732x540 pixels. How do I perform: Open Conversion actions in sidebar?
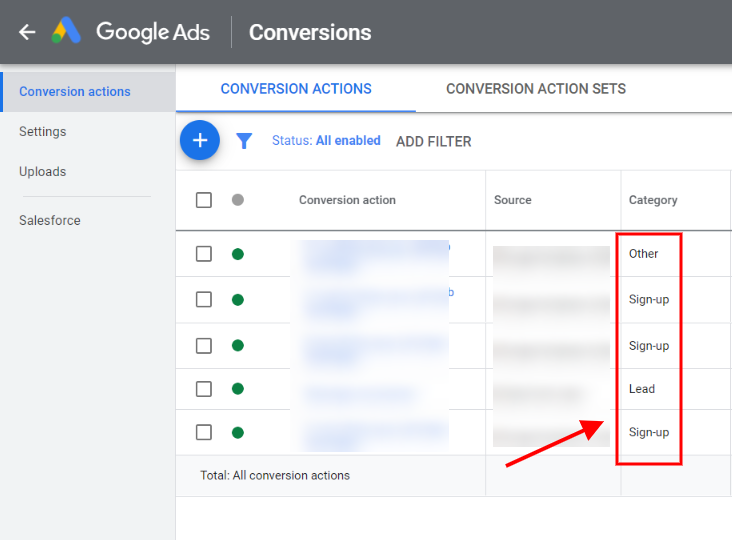[x=88, y=91]
